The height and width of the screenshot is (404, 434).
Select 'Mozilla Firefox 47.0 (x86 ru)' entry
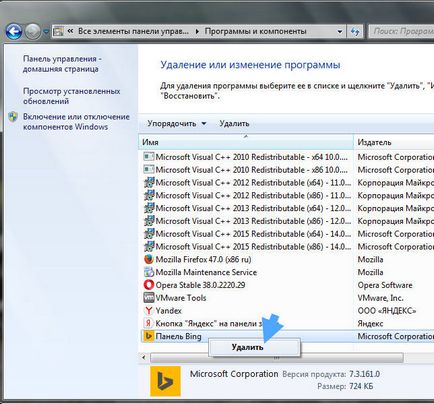coord(203,260)
